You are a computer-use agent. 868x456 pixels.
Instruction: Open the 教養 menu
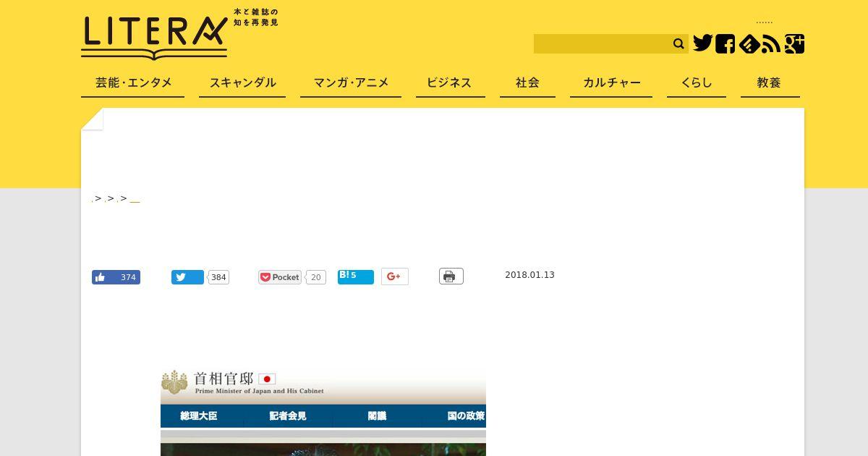(770, 83)
